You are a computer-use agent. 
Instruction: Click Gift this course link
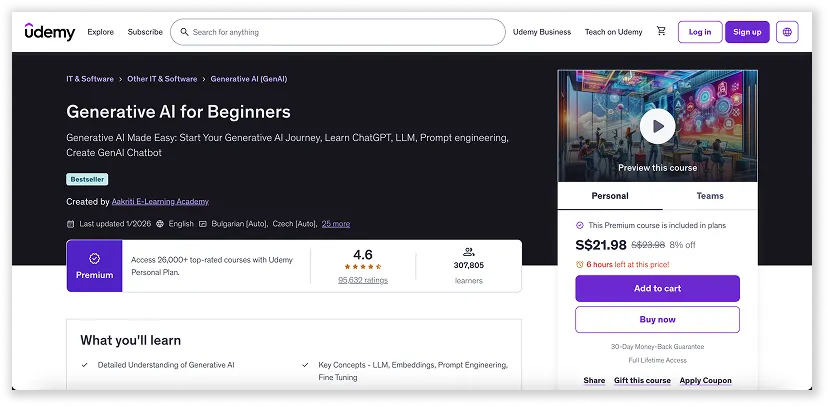(642, 381)
